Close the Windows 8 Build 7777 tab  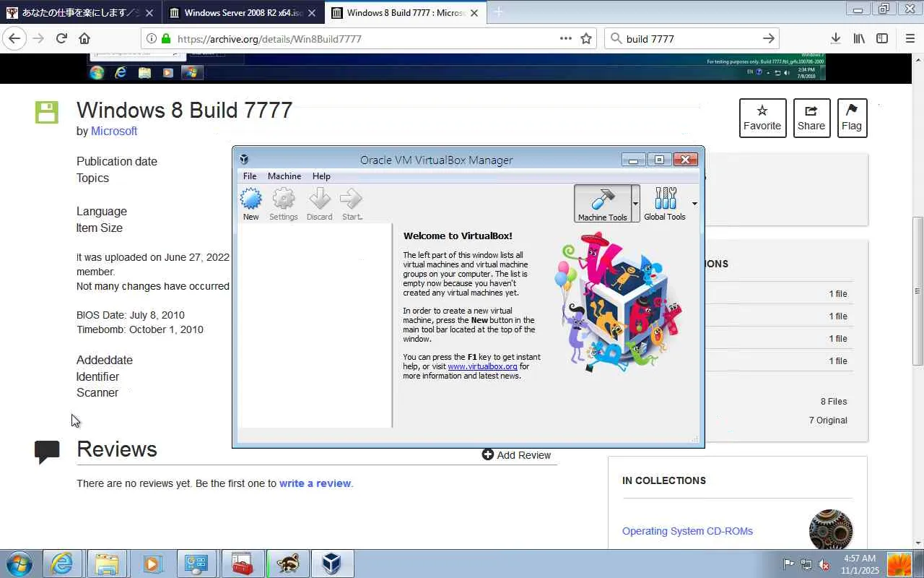click(x=474, y=12)
